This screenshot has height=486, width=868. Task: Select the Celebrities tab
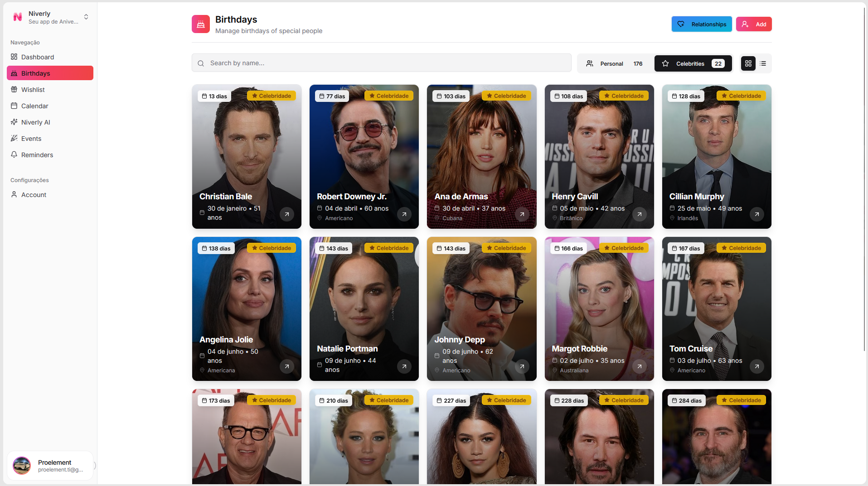(693, 63)
